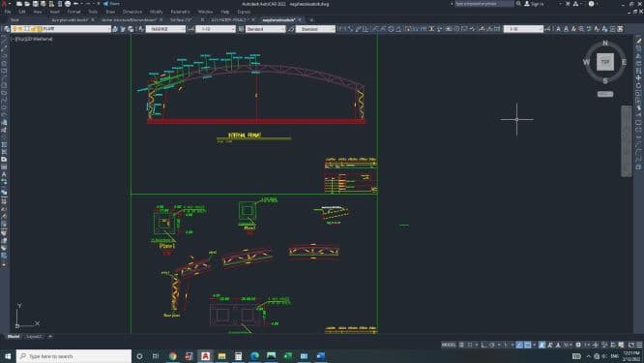Open the Layer Properties Manager icon
644x363 pixels.
tap(7, 29)
